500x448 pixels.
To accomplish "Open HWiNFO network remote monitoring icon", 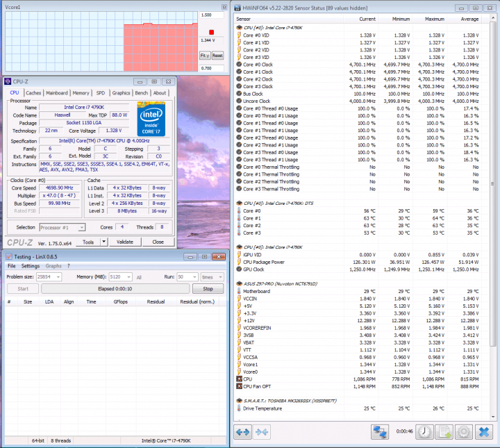I will 380,432.
